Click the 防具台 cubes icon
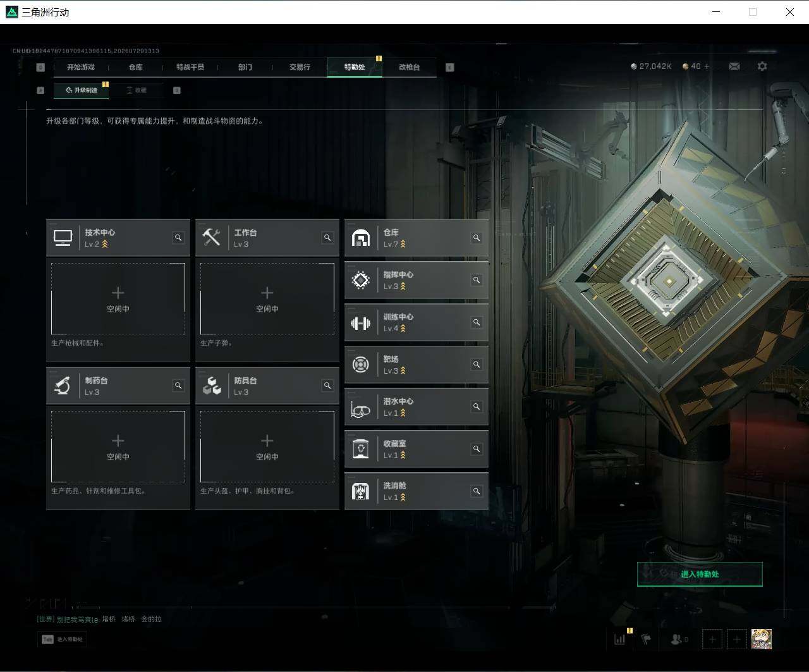This screenshot has width=809, height=672. pos(212,386)
